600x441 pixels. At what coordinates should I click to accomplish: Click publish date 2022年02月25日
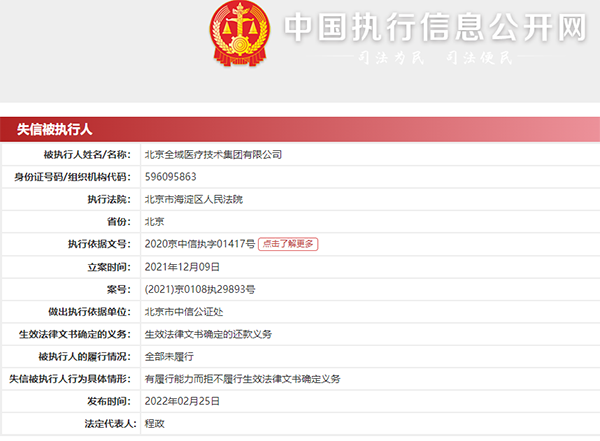click(x=182, y=401)
